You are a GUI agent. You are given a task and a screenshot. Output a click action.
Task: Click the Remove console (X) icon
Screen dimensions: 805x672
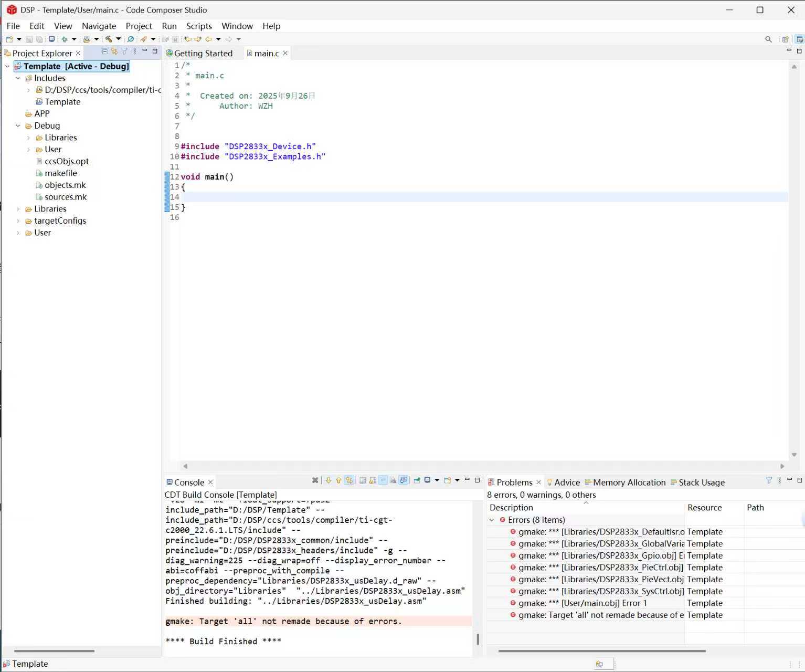[315, 480]
